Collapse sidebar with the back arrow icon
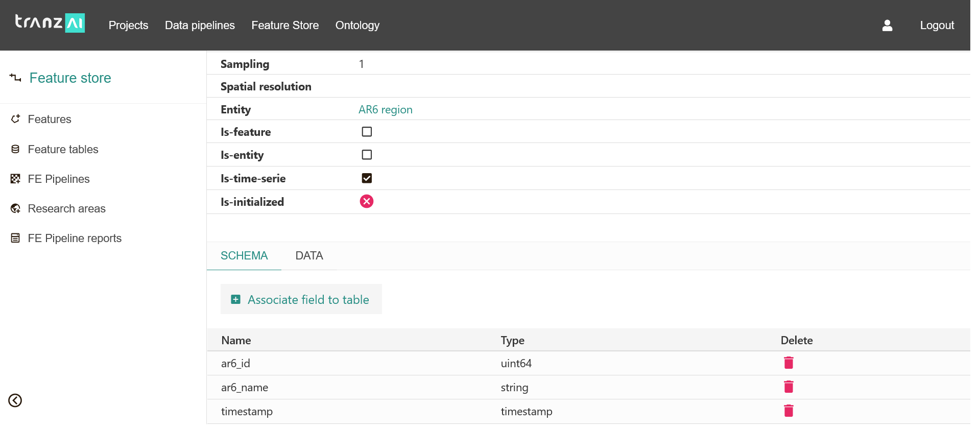This screenshot has height=428, width=980. pos(15,400)
